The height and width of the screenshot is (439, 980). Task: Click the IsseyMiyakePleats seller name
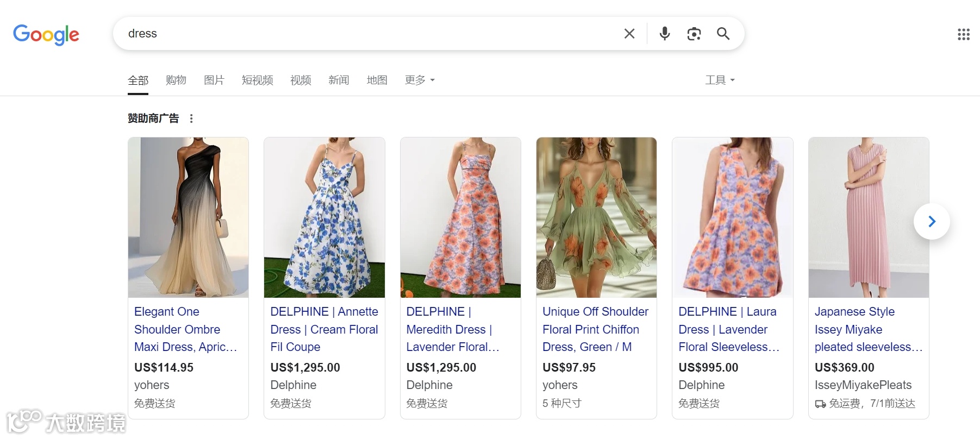click(x=863, y=385)
